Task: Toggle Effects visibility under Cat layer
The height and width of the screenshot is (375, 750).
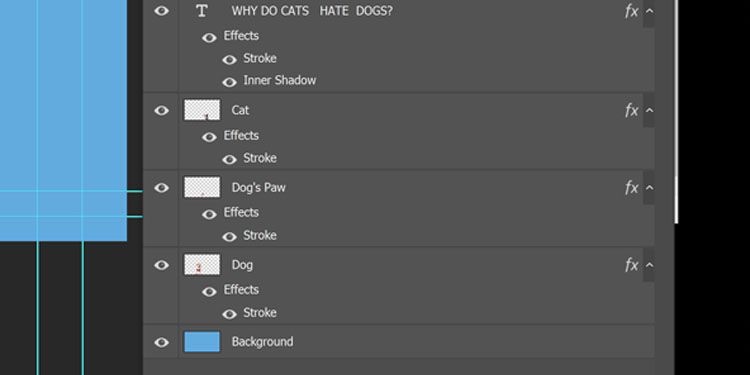Action: coord(209,137)
